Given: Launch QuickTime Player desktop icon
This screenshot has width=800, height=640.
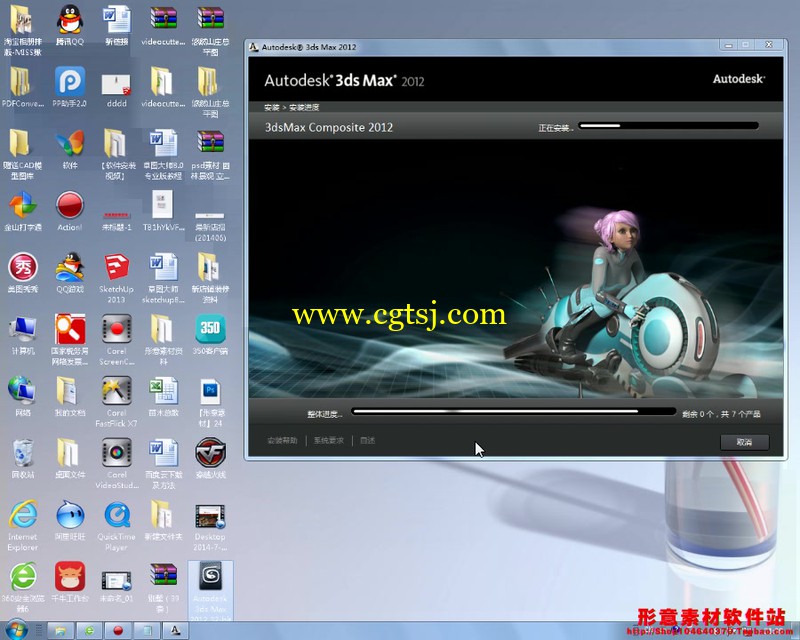Looking at the screenshot, I should [x=116, y=526].
